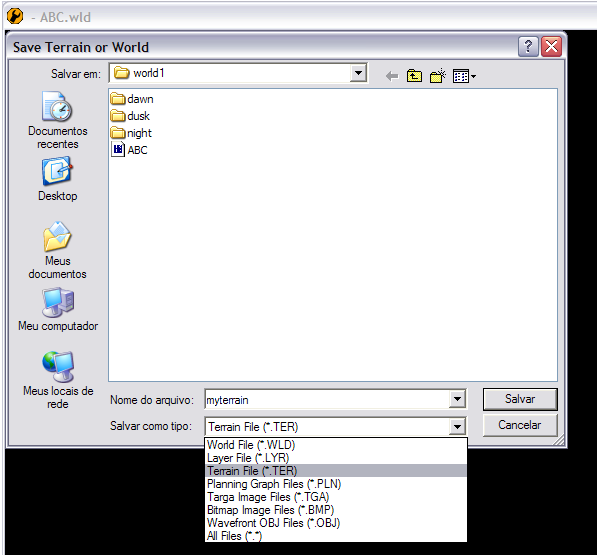Go back to the previous folder
The image size is (597, 555).
(392, 76)
